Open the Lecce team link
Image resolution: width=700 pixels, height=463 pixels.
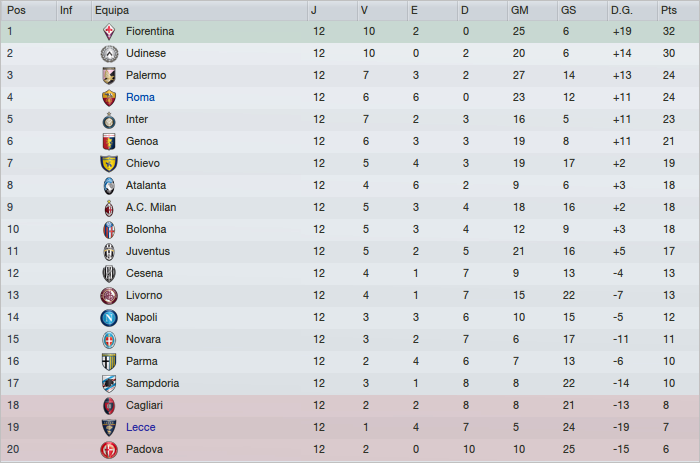click(x=140, y=427)
